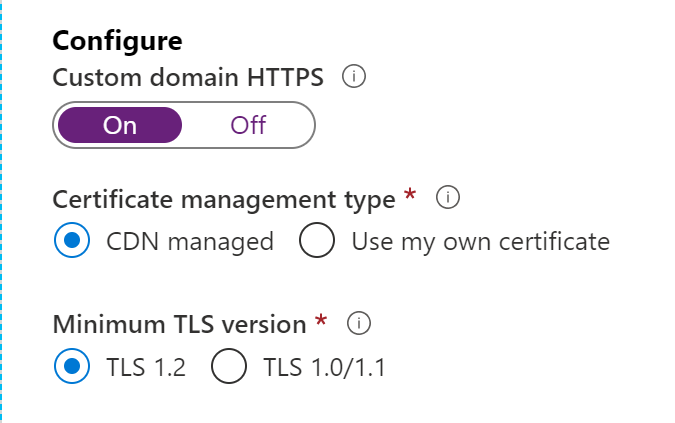The image size is (675, 423).
Task: Click the 'CDN managed' option label text
Action: 190,241
